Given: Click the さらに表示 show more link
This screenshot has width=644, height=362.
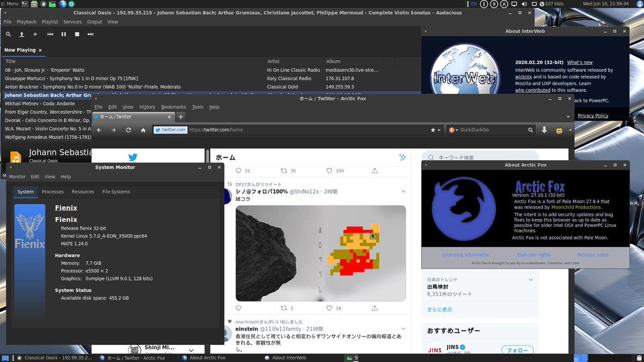Looking at the screenshot, I should click(440, 309).
